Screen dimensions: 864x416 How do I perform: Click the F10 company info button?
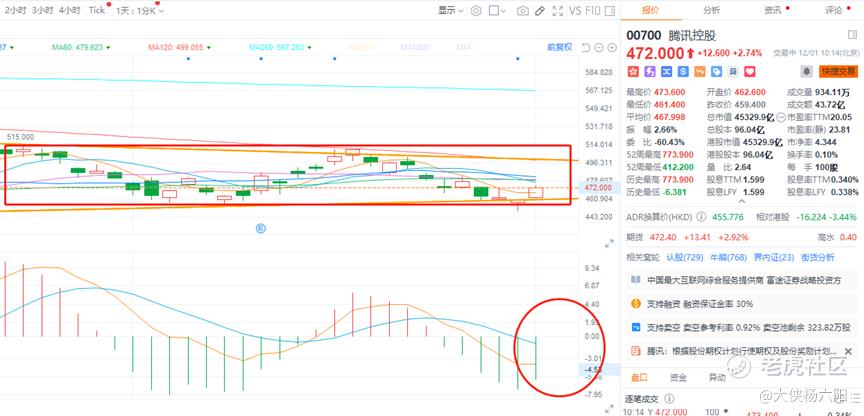pyautogui.click(x=593, y=10)
